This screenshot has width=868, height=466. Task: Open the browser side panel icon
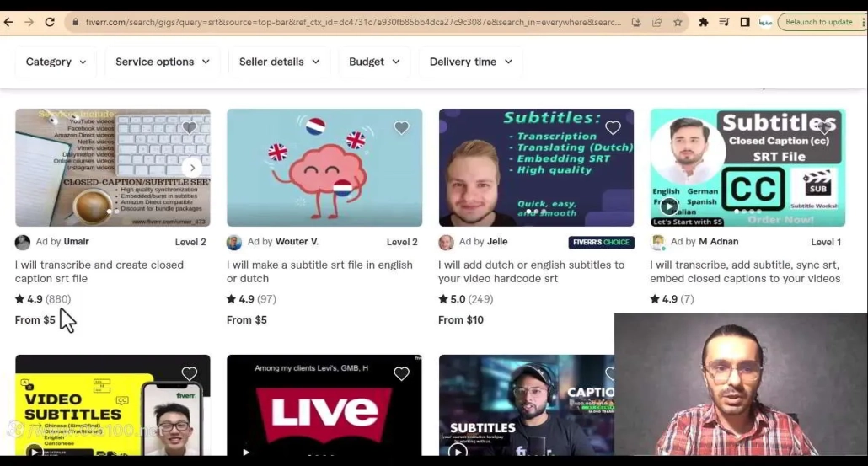[x=745, y=22]
